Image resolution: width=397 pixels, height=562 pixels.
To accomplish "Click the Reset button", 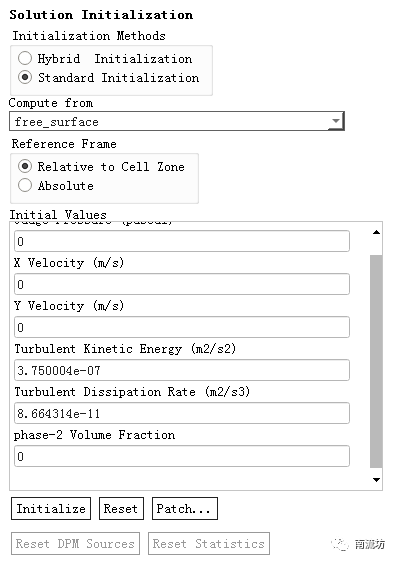I will [121, 508].
